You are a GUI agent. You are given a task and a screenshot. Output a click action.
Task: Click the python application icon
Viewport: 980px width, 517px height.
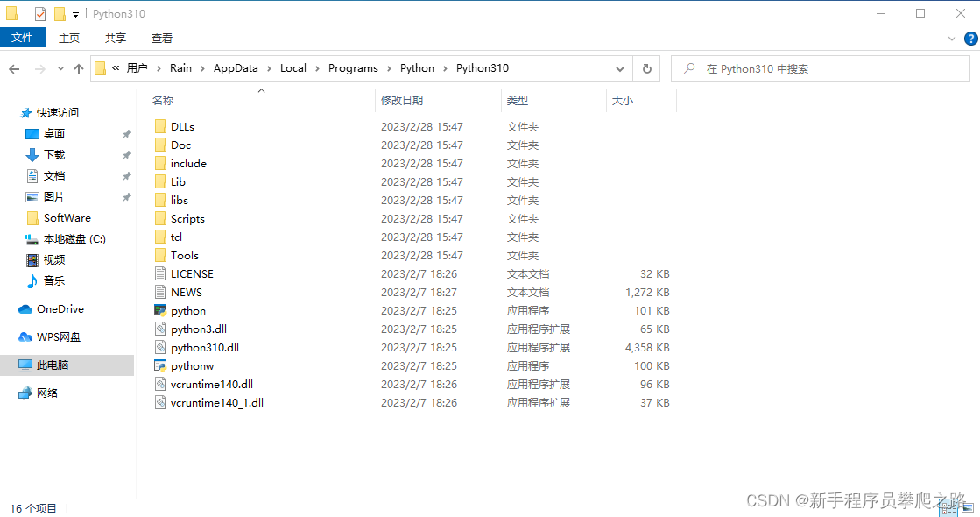160,310
